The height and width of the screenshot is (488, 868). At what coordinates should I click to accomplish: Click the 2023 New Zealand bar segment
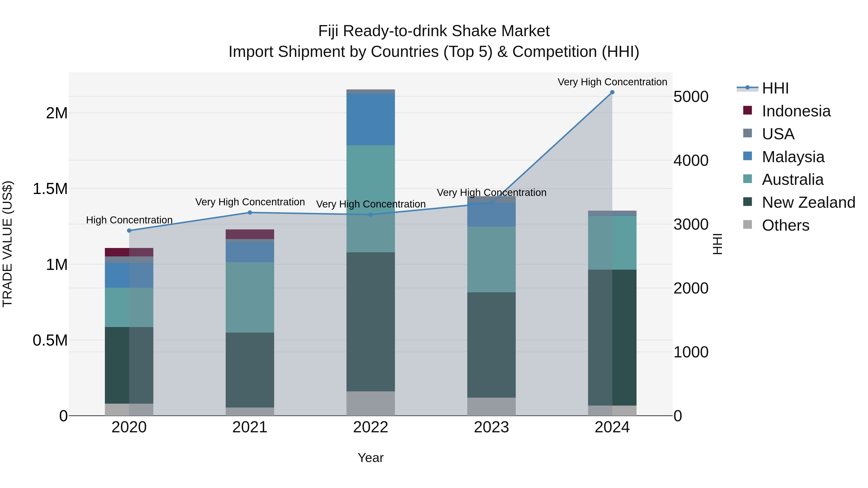click(492, 345)
